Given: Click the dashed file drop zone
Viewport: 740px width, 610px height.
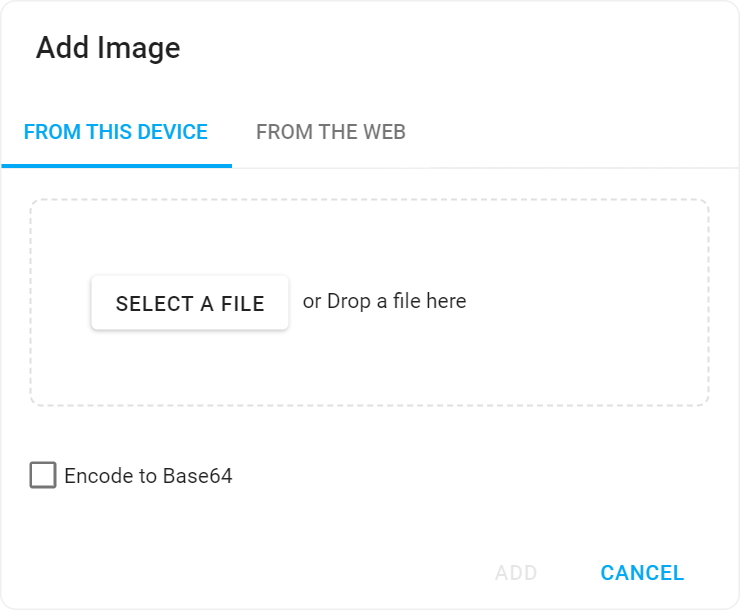Looking at the screenshot, I should click(560, 350).
